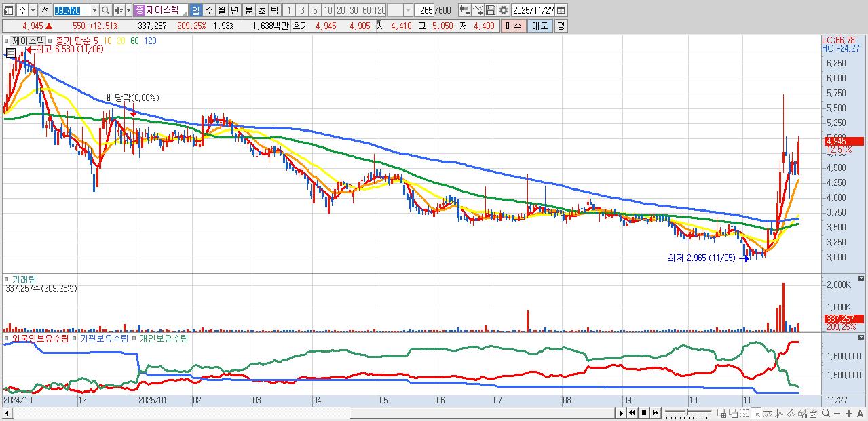Open dropdown arrow next to 주 selector
The image size is (868, 421).
point(33,10)
